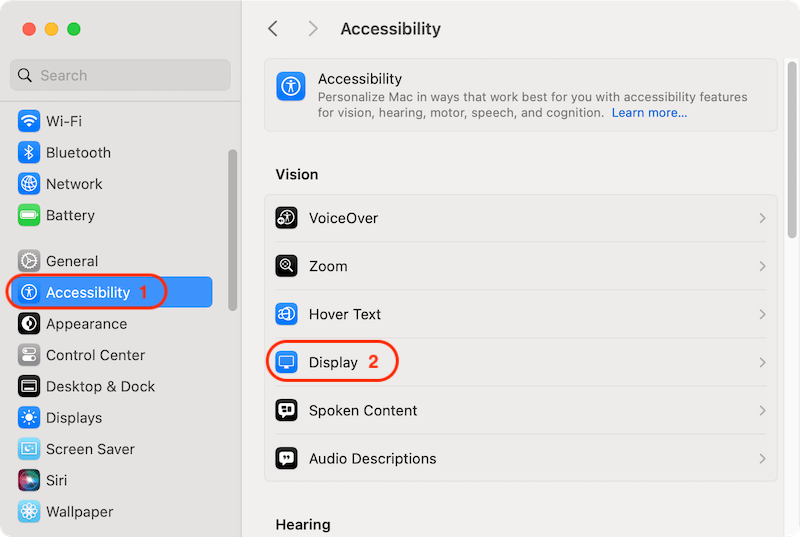Select Wallpaper in the sidebar
Viewport: 800px width, 537px height.
pyautogui.click(x=79, y=511)
